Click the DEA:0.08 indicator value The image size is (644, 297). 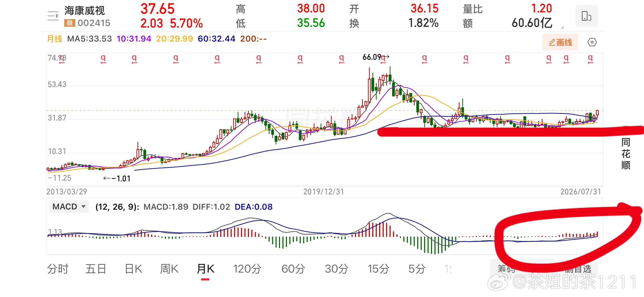(x=254, y=207)
